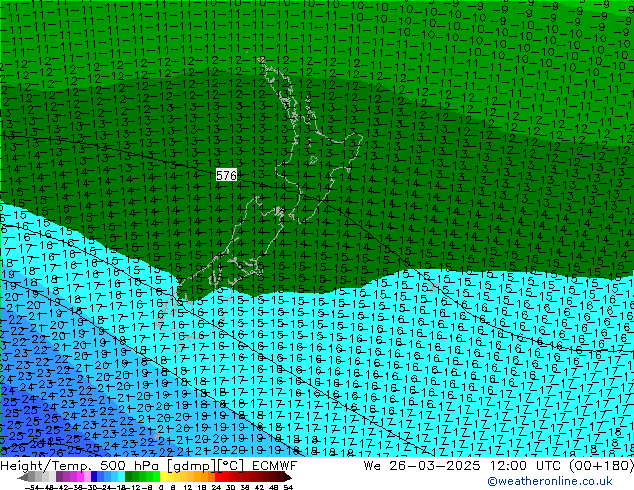Click the grey -54 legend swatch

31,477
